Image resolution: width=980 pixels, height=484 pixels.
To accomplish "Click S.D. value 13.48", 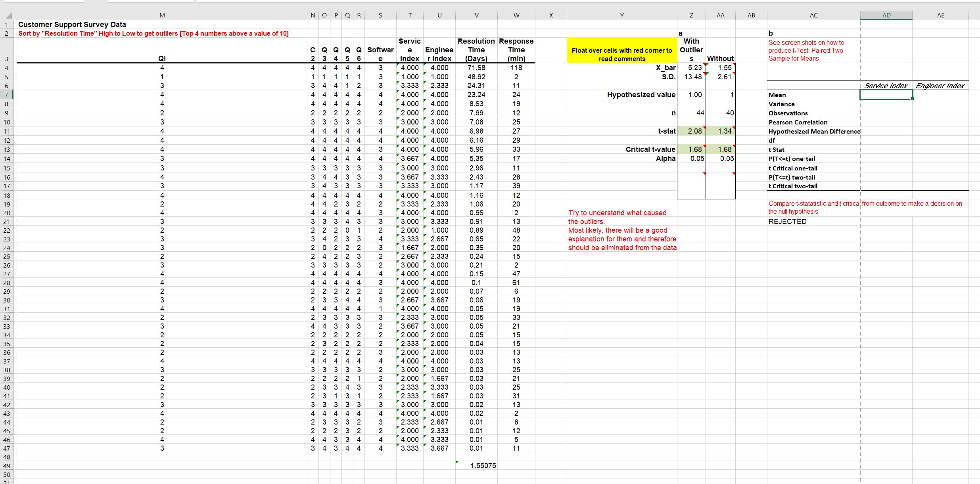I will click(x=691, y=77).
